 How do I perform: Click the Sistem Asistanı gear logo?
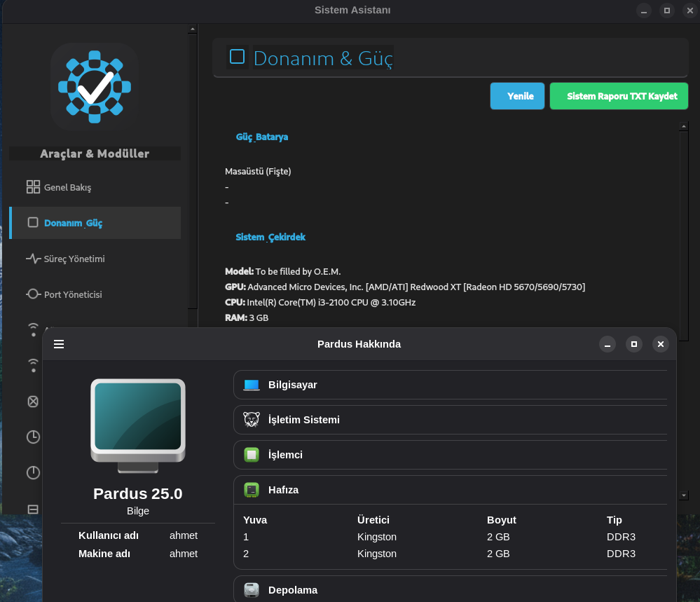(94, 86)
